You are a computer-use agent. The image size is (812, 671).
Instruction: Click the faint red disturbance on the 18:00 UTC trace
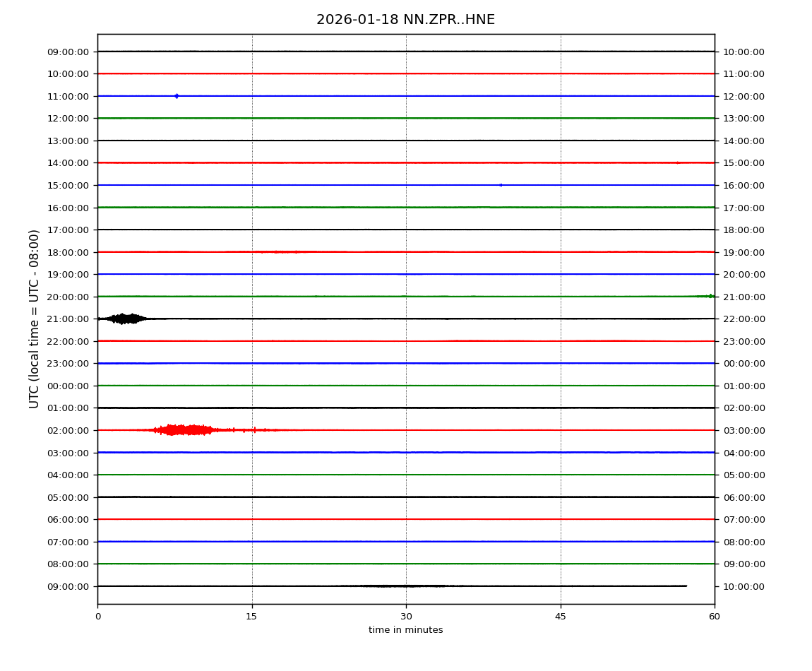click(x=281, y=252)
